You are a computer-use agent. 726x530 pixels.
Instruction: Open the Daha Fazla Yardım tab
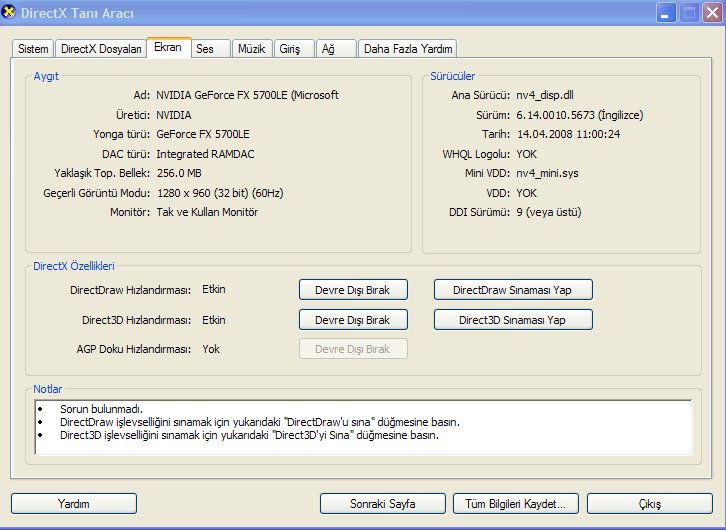408,49
